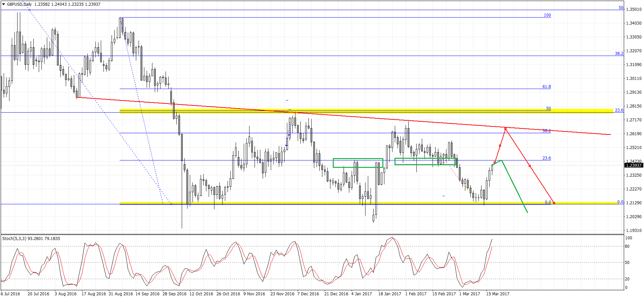The image size is (644, 298).
Task: Click the 20 Jul 2016 date label
Action: pos(38,294)
